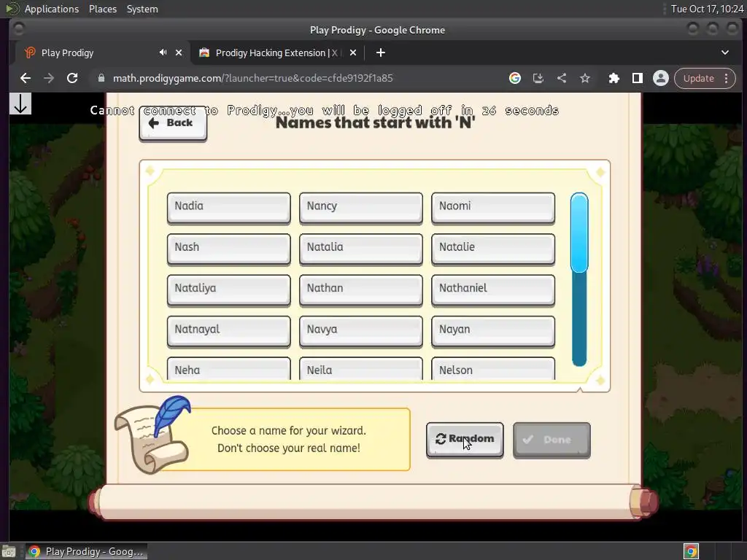Select the name Nadia
747x560 pixels.
228,207
